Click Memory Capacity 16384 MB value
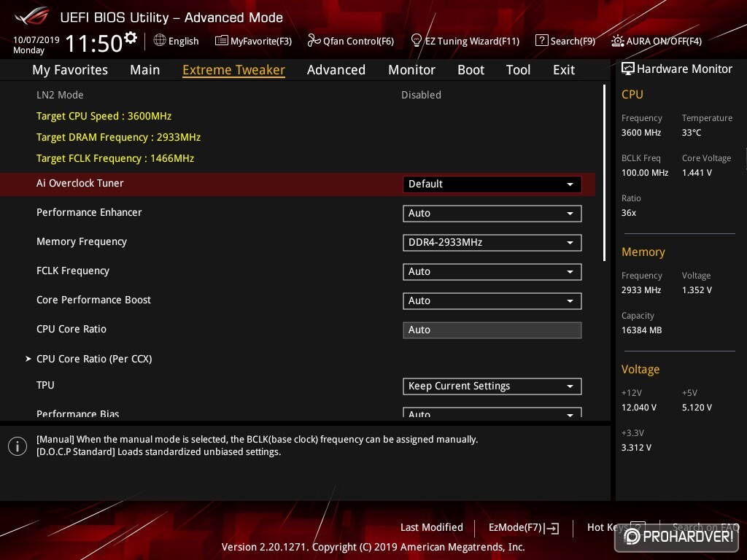 pyautogui.click(x=641, y=330)
